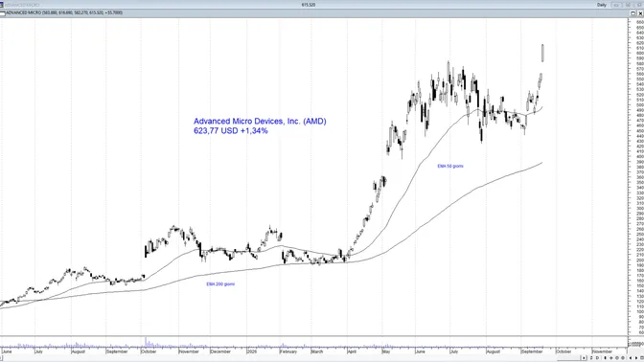Click the Daily timeframe label
The height and width of the screenshot is (362, 644).
[x=602, y=5]
